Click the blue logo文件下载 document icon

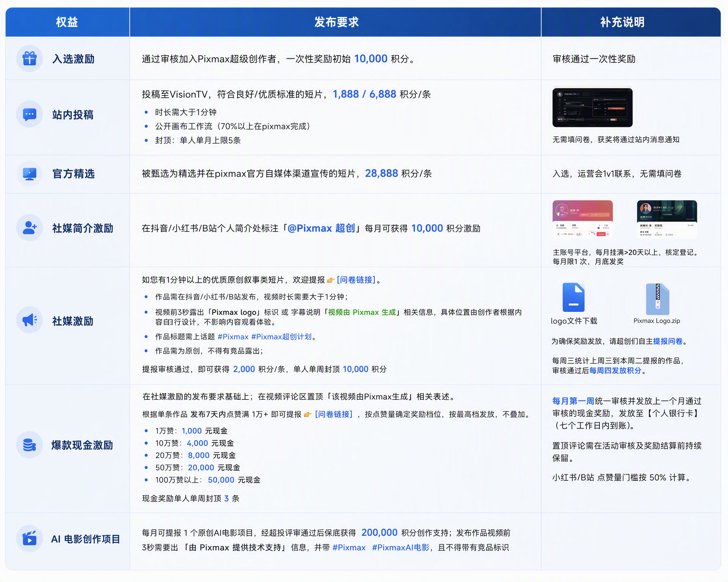point(573,297)
